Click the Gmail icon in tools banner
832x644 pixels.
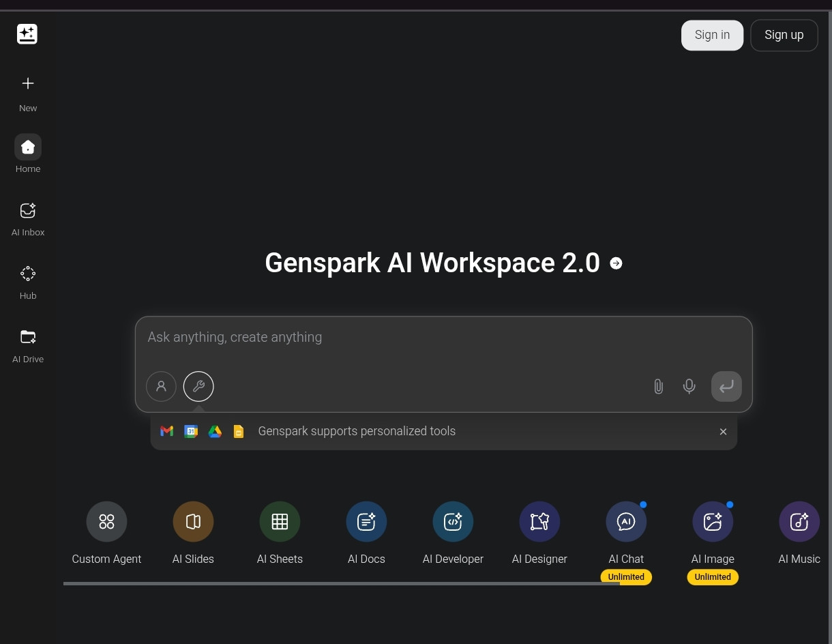(x=166, y=431)
